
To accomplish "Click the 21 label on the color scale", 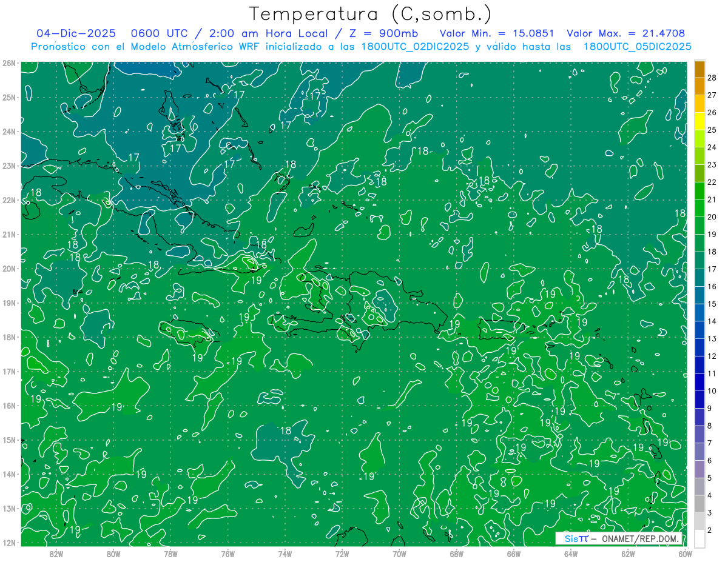I will click(712, 199).
